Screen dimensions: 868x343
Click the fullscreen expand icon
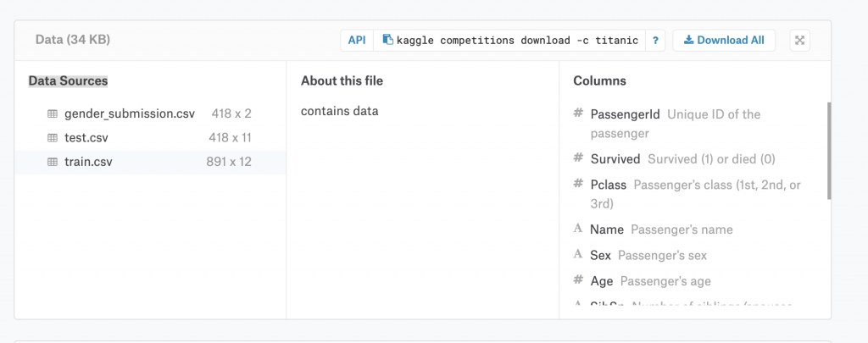(800, 40)
